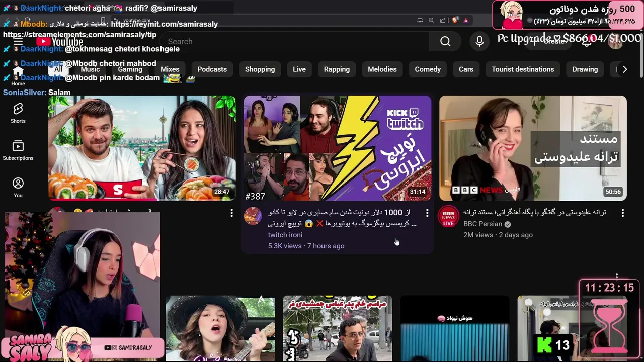The image size is (644, 362).
Task: Select the Podcasts filter chip
Action: pyautogui.click(x=212, y=69)
